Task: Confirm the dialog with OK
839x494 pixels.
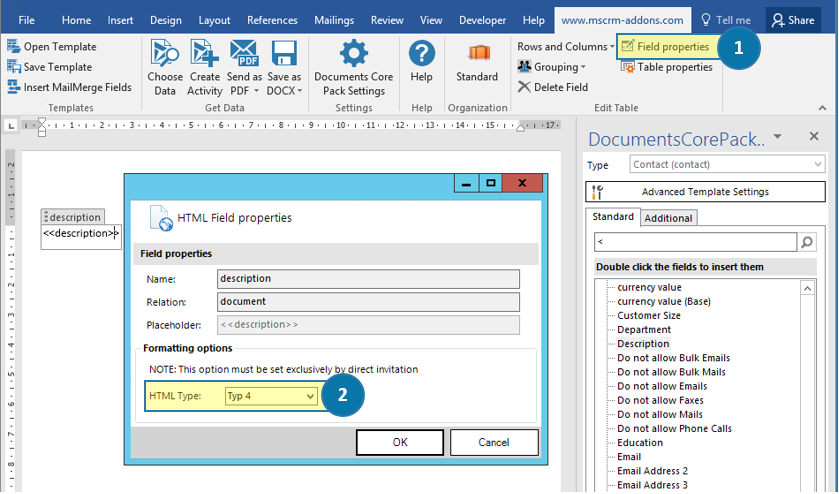Action: 400,442
